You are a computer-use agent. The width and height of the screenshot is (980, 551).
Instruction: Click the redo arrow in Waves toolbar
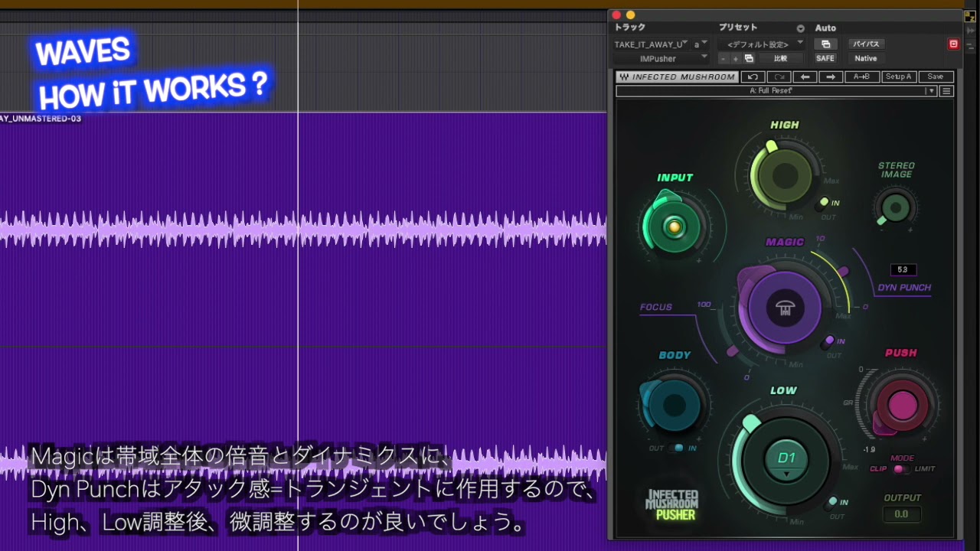point(779,77)
